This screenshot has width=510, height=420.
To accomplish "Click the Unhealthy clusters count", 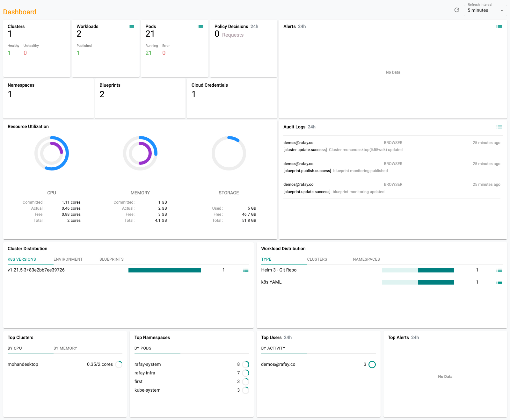I will point(25,53).
